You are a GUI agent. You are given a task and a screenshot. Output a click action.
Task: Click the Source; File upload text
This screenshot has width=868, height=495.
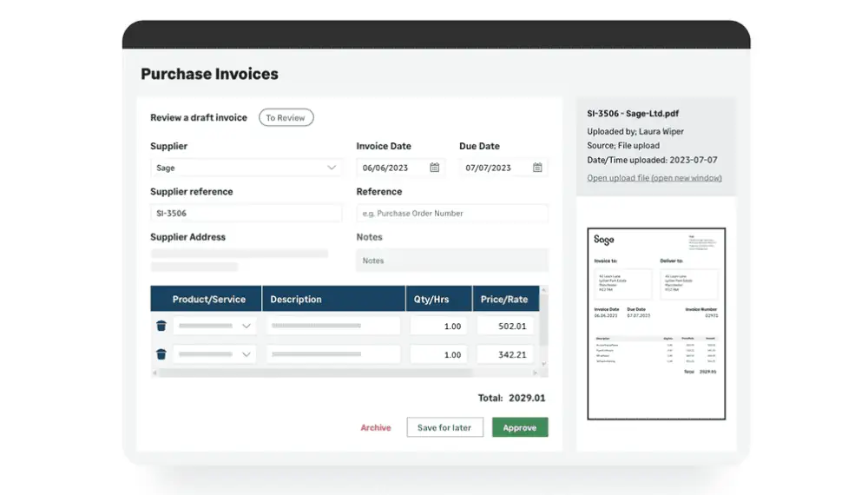[x=623, y=145]
